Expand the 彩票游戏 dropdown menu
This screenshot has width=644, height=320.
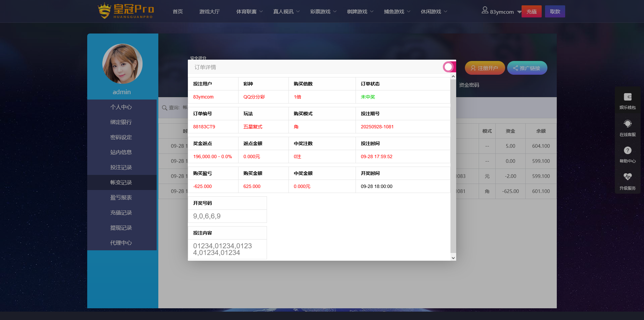[323, 12]
